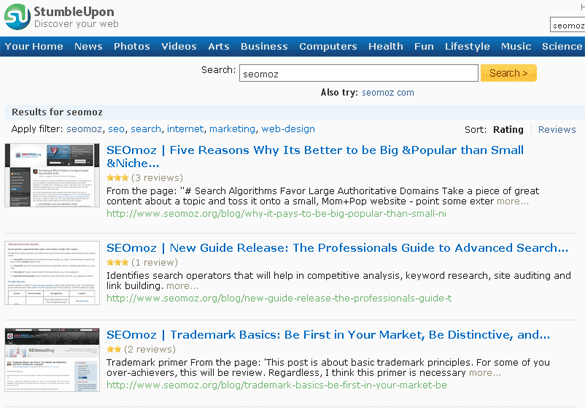Image resolution: width=585 pixels, height=408 pixels.
Task: Expand 'more...' on Trademark Basics description
Action: click(485, 373)
